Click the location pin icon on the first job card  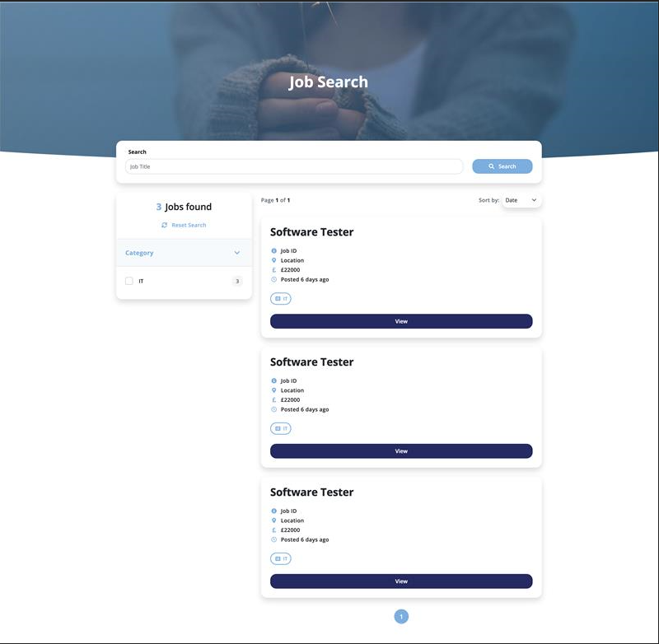(274, 260)
